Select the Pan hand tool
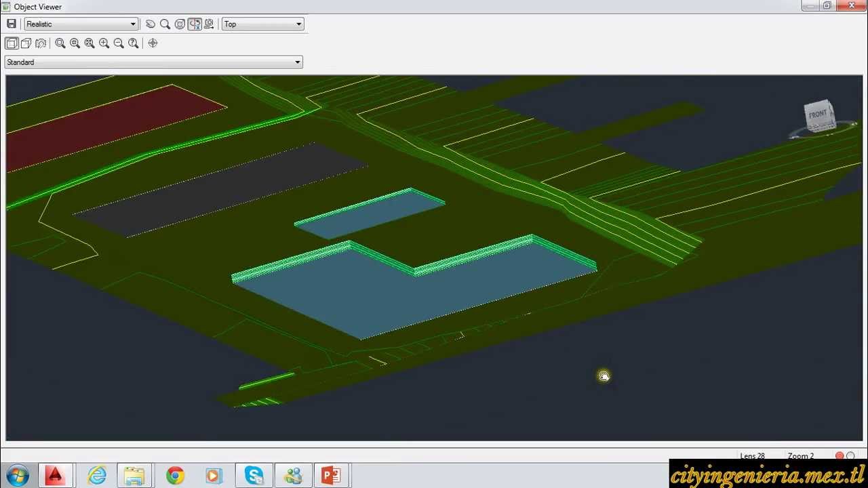 pos(151,24)
